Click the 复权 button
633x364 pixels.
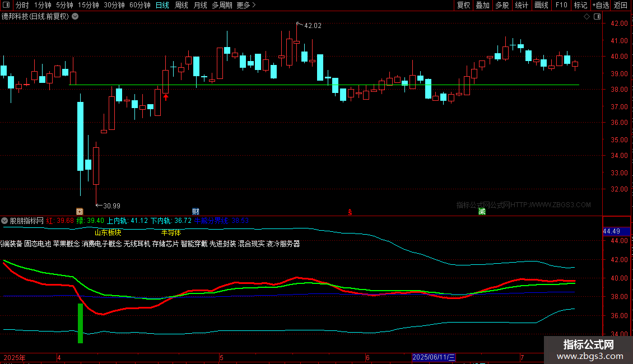(x=463, y=5)
